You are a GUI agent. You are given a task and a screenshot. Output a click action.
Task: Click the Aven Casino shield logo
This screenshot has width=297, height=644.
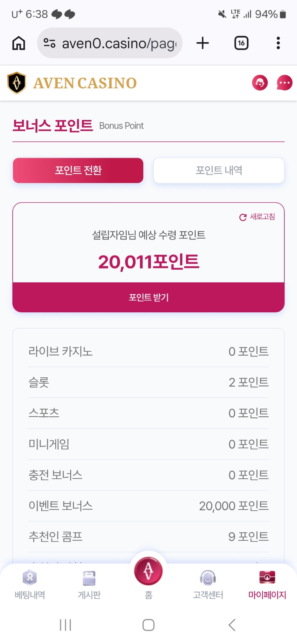click(17, 83)
